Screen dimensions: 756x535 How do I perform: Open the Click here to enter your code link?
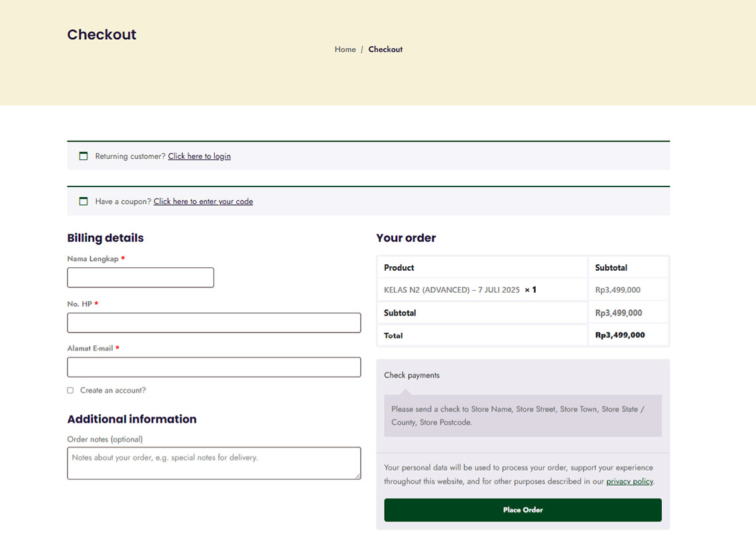pos(203,201)
